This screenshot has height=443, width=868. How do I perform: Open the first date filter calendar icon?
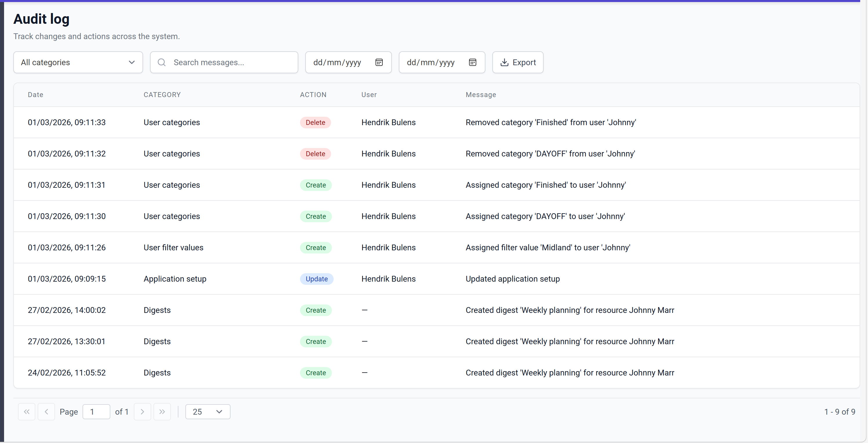379,62
